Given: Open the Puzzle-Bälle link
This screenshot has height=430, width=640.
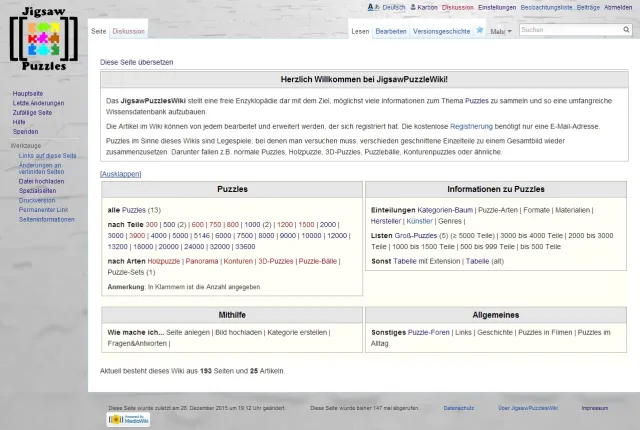Looking at the screenshot, I should (318, 261).
